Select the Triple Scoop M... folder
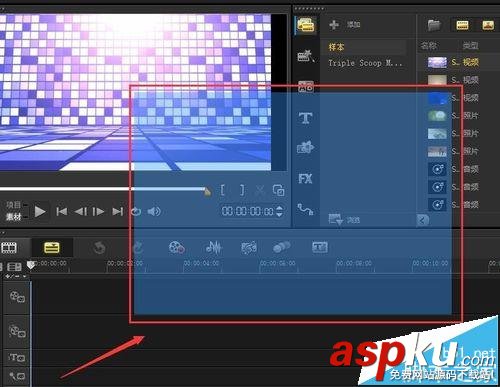Image resolution: width=500 pixels, height=387 pixels. (365, 63)
